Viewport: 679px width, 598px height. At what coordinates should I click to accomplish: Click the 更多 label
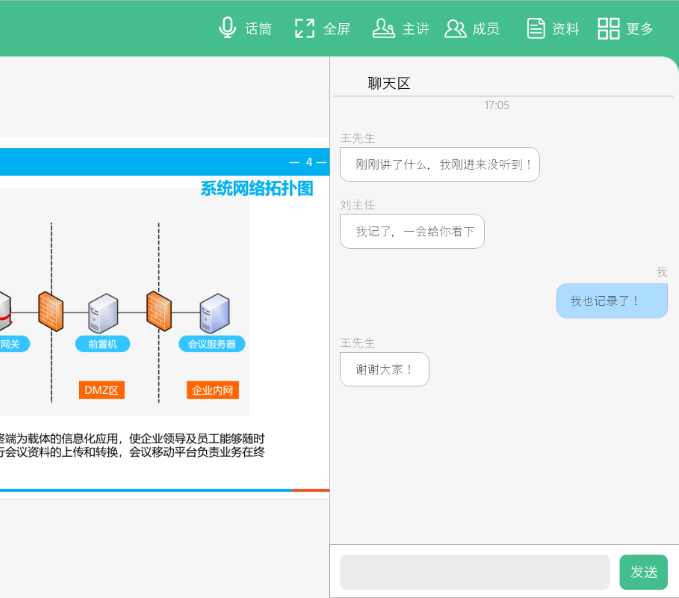pos(640,29)
